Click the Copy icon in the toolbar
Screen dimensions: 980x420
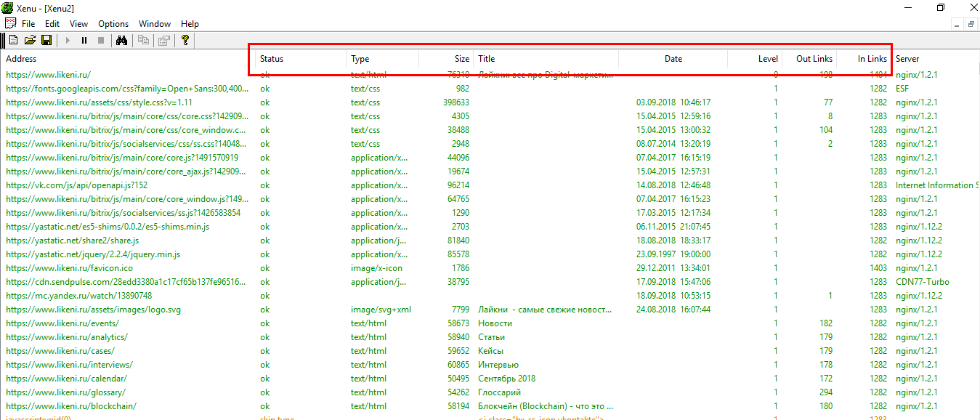tap(143, 41)
